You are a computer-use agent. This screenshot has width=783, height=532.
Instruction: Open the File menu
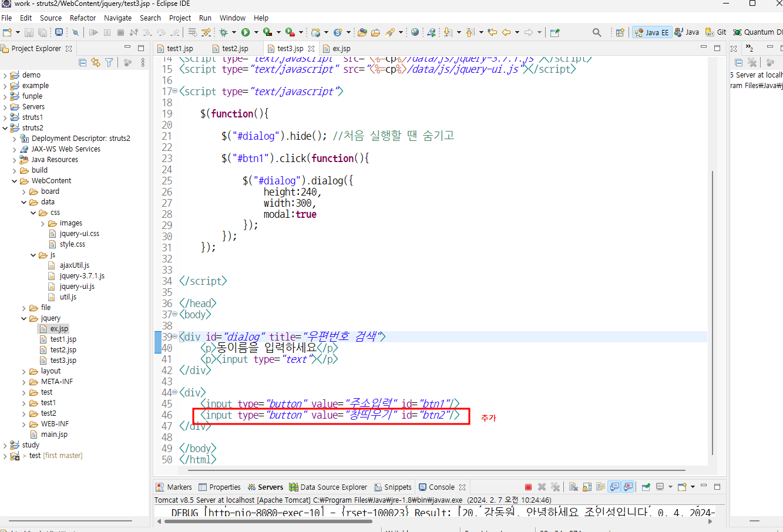point(6,18)
